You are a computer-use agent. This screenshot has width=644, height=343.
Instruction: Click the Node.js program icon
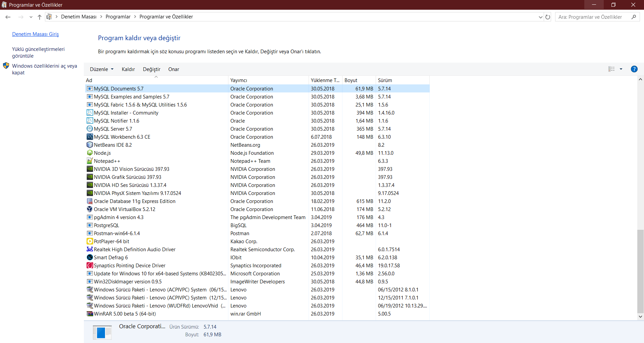(x=90, y=153)
